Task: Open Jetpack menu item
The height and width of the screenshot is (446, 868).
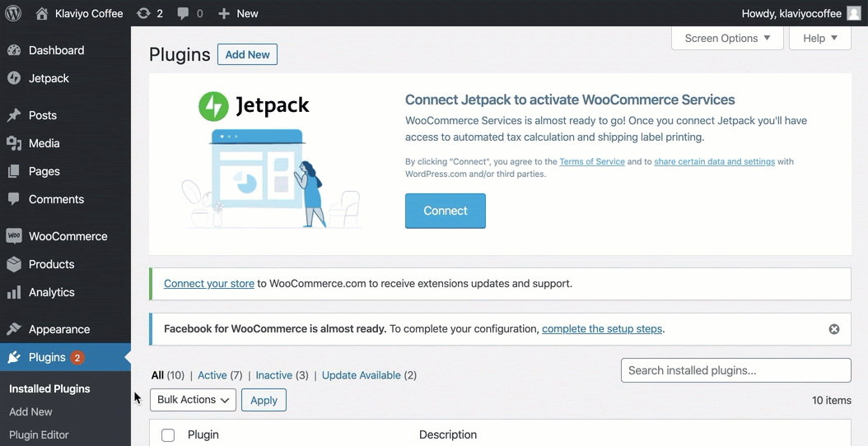Action: [x=49, y=78]
